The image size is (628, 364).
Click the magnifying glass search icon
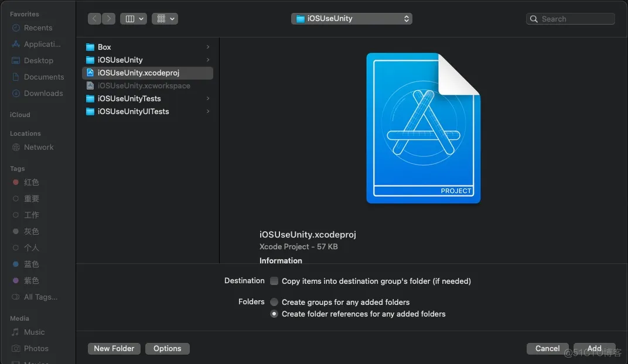[534, 19]
